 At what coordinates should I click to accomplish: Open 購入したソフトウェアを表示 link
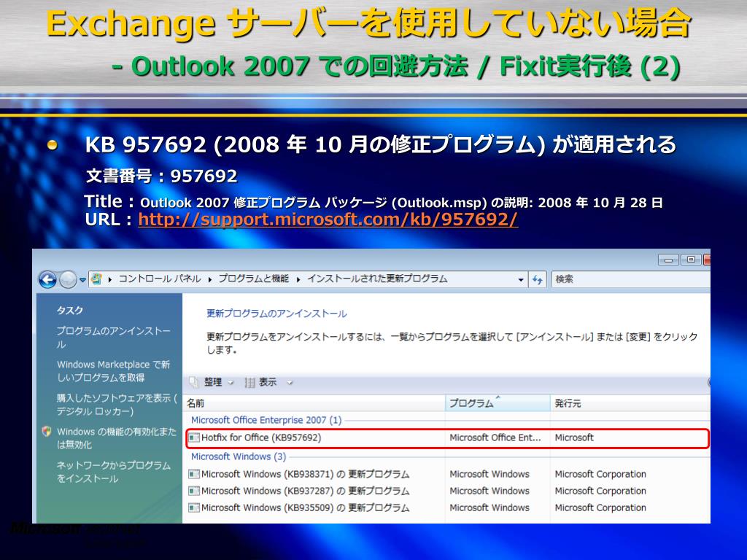117,405
